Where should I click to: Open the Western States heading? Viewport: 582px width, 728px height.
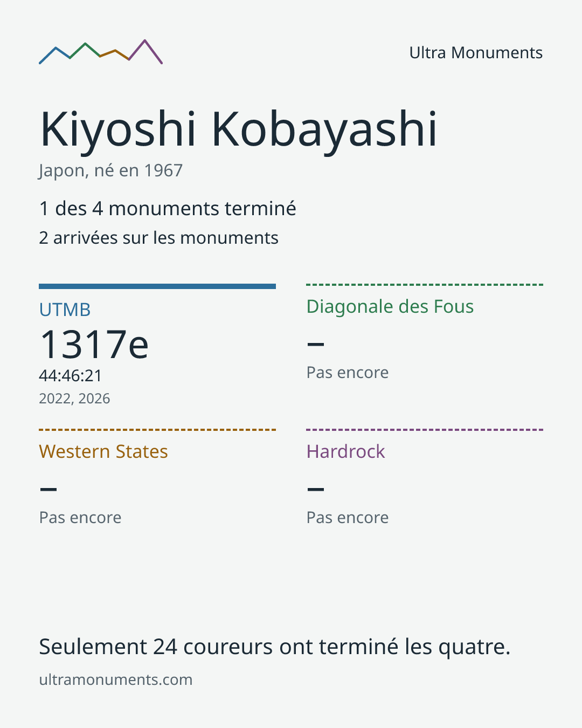(x=103, y=451)
